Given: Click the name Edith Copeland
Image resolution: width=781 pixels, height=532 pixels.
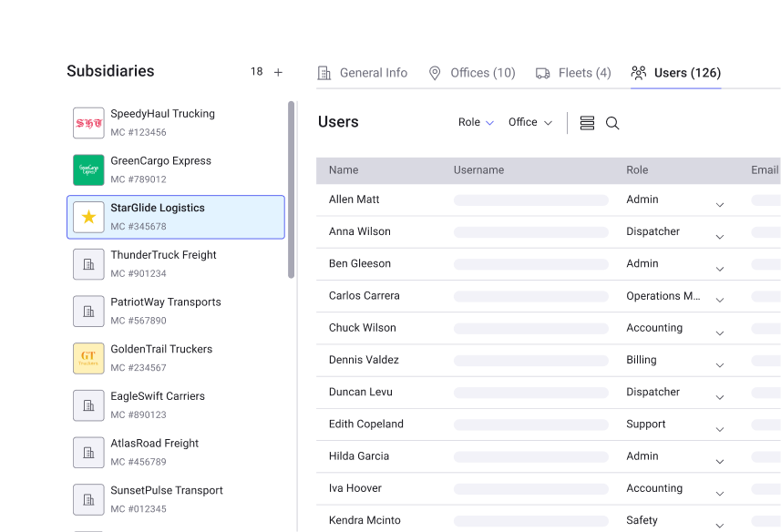Looking at the screenshot, I should 366,424.
